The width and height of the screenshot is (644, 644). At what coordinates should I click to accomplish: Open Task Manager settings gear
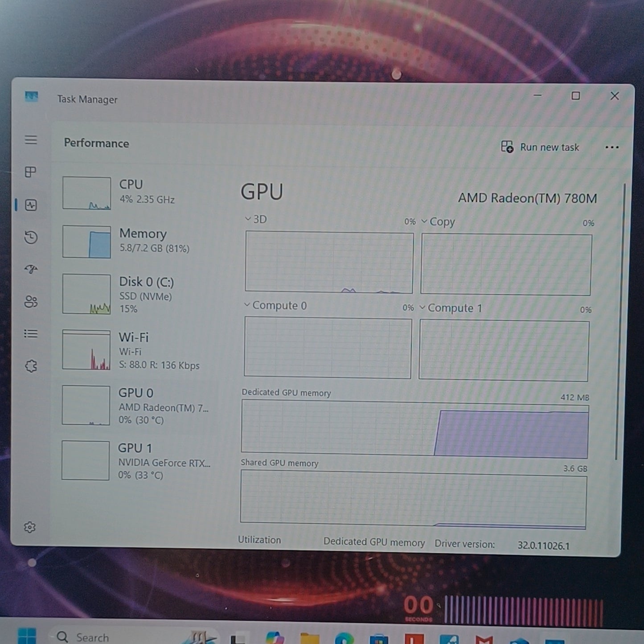(30, 527)
